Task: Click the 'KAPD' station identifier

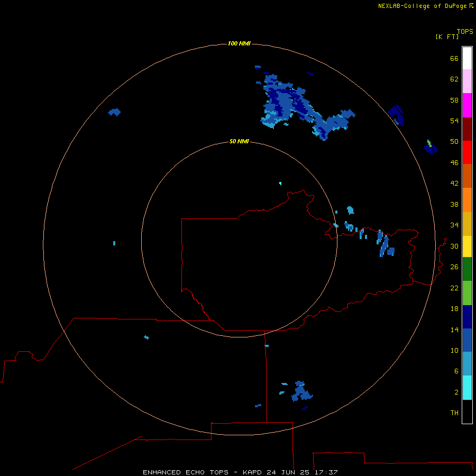Action: [253, 472]
